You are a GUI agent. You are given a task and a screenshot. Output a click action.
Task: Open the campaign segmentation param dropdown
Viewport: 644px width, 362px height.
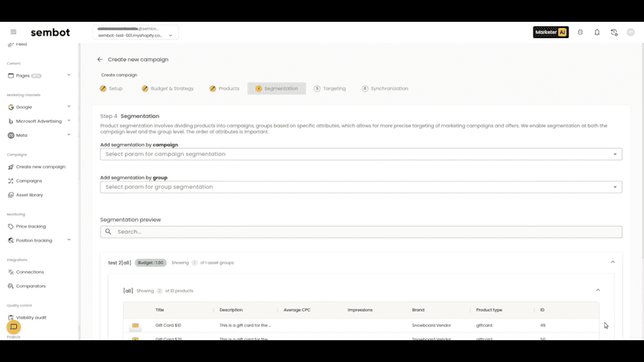tap(361, 154)
